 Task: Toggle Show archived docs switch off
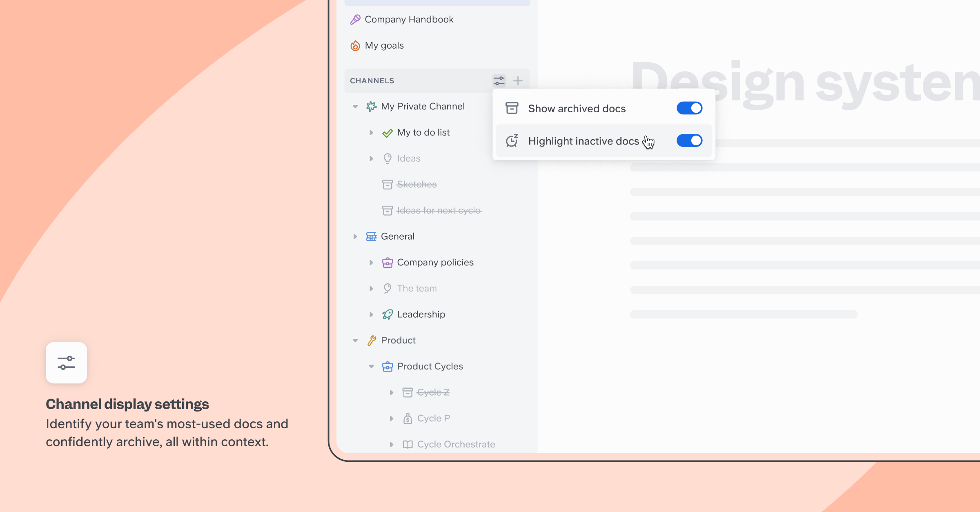click(690, 108)
